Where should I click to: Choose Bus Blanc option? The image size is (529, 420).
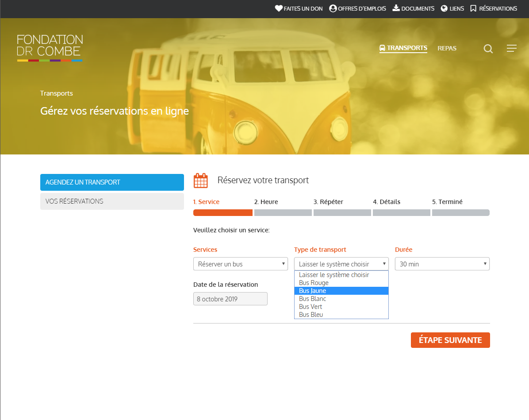[x=341, y=299]
